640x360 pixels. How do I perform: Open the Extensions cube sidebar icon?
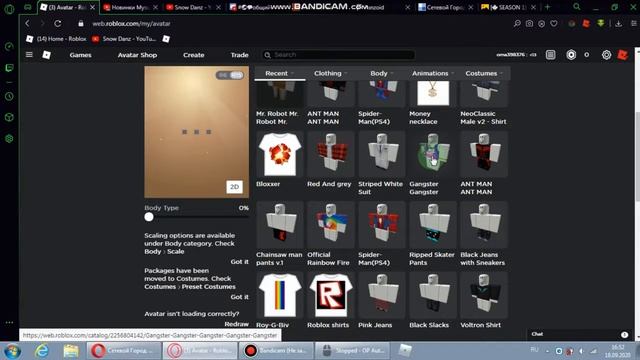click(x=9, y=118)
